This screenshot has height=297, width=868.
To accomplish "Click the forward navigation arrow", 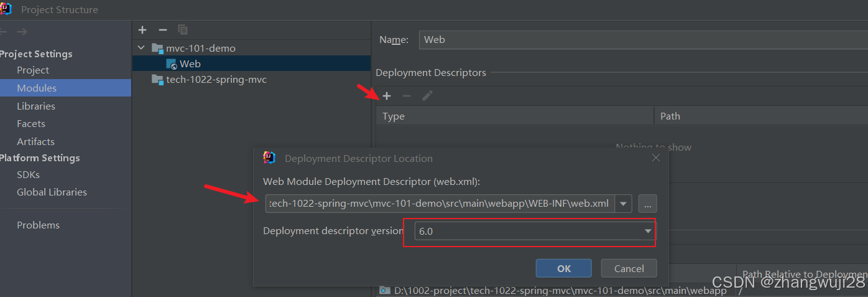I will click(22, 31).
